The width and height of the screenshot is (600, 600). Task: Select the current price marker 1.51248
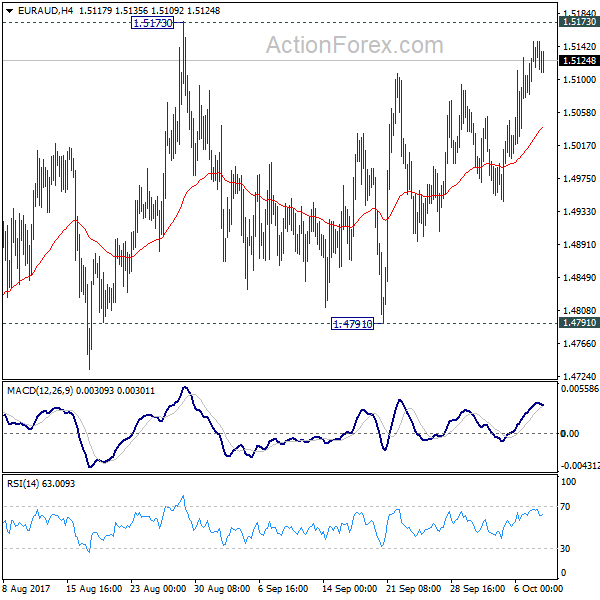[x=579, y=60]
